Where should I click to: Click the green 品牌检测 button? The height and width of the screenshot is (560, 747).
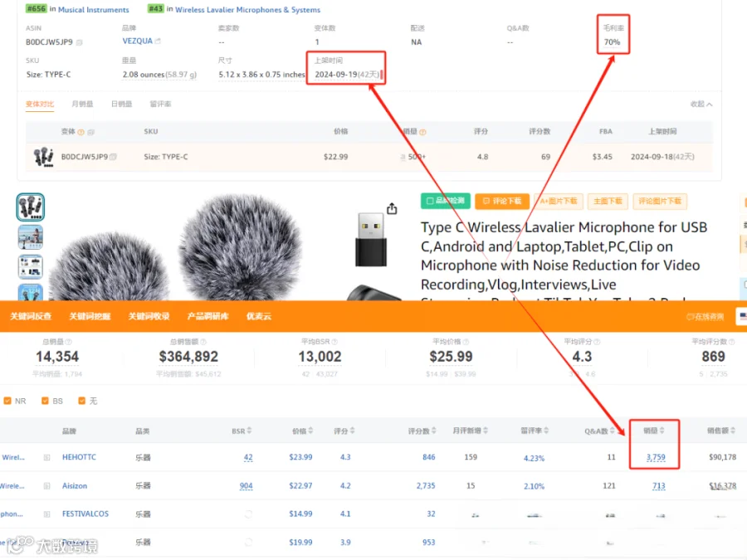coord(446,201)
